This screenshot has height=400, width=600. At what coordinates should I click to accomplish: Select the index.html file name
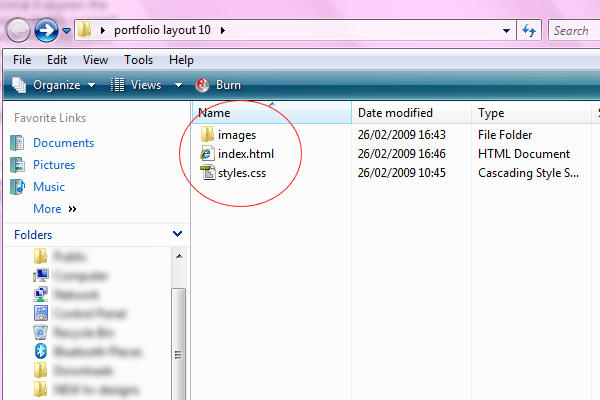[246, 154]
